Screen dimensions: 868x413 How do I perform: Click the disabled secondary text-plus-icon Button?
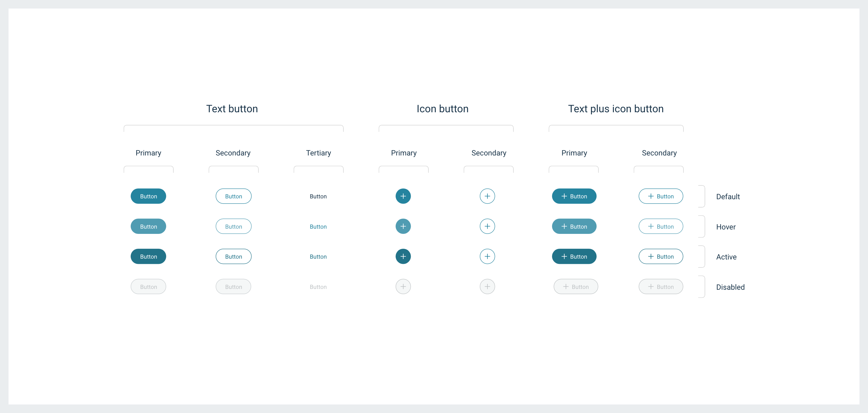pos(661,287)
